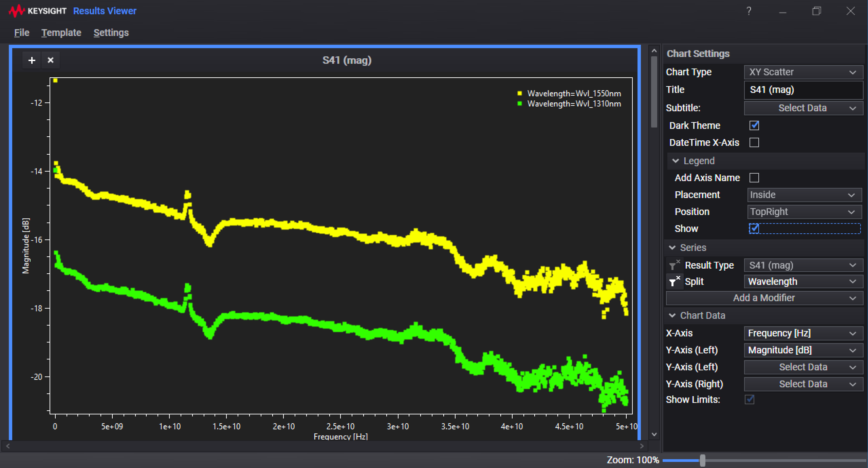Remove chart with the X icon

point(51,60)
